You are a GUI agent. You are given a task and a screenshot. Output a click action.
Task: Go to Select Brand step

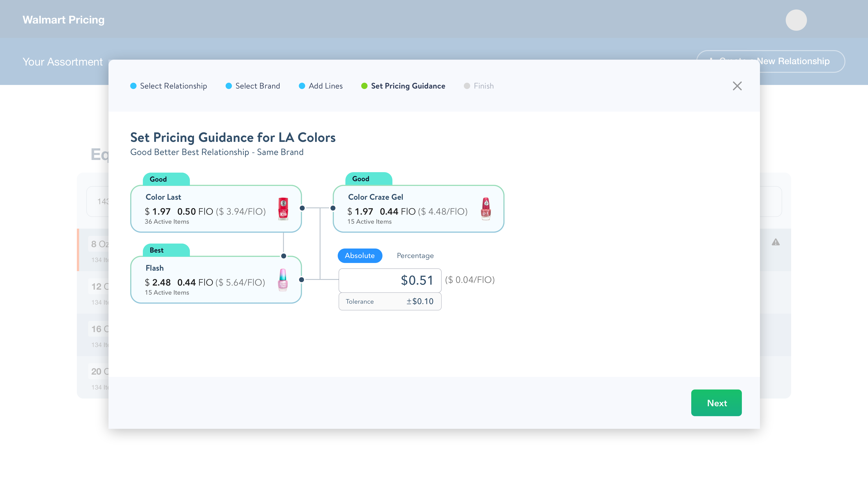(x=253, y=86)
